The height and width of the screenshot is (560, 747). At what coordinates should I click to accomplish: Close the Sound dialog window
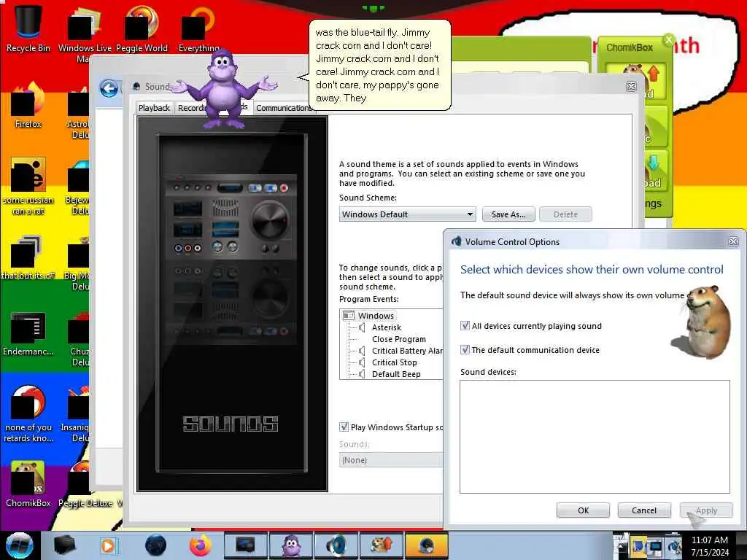click(631, 86)
